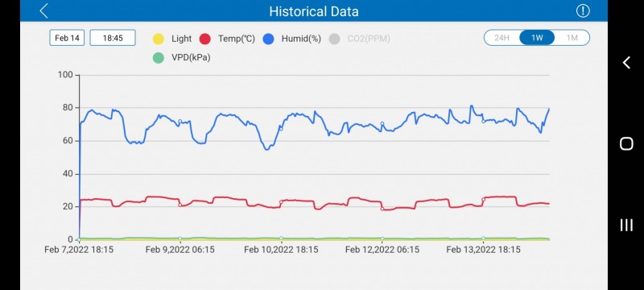Open the Feb 14 date picker
The width and height of the screenshot is (644, 290).
67,38
